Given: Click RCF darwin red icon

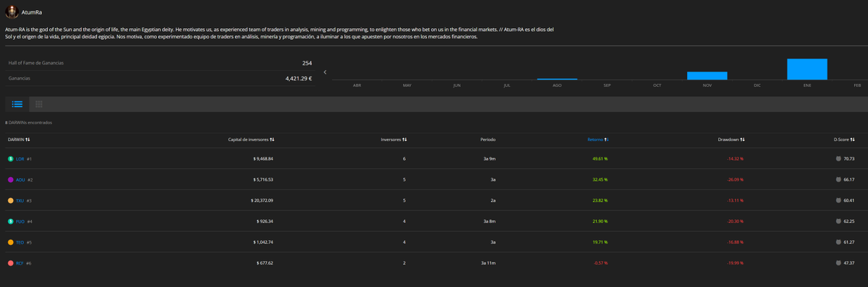Looking at the screenshot, I should (x=11, y=263).
